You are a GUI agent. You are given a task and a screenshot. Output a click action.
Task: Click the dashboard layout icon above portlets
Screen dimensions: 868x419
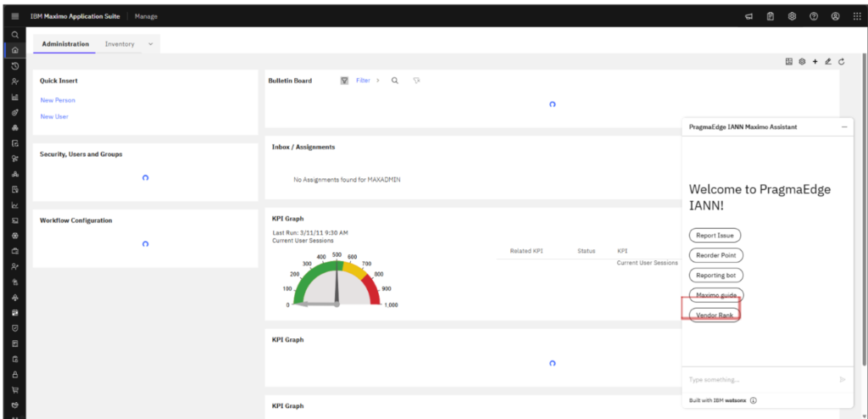pyautogui.click(x=789, y=62)
